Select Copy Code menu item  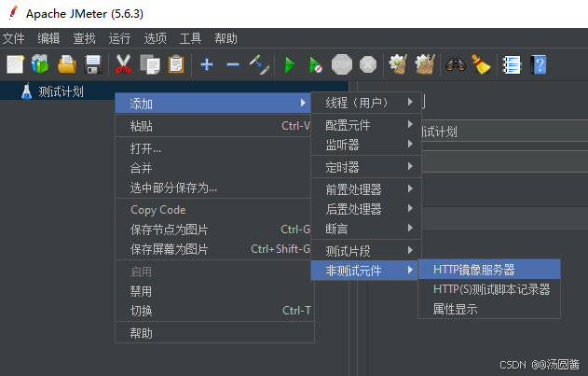coord(213,210)
